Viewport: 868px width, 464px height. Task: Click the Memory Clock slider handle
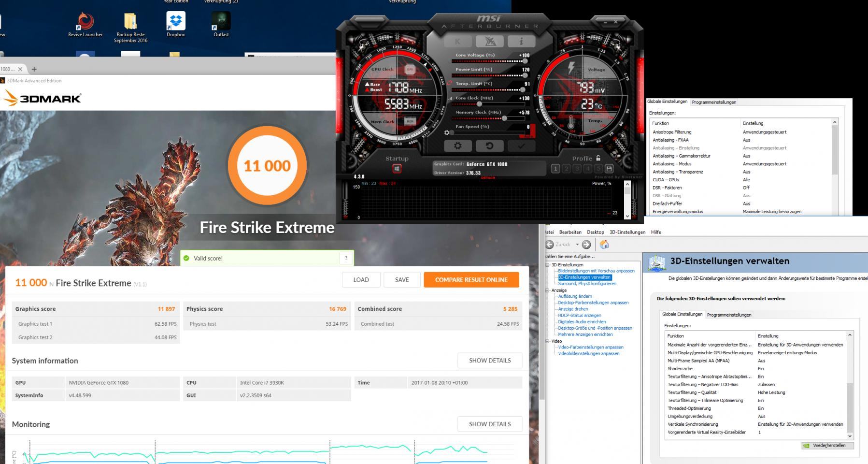[504, 118]
